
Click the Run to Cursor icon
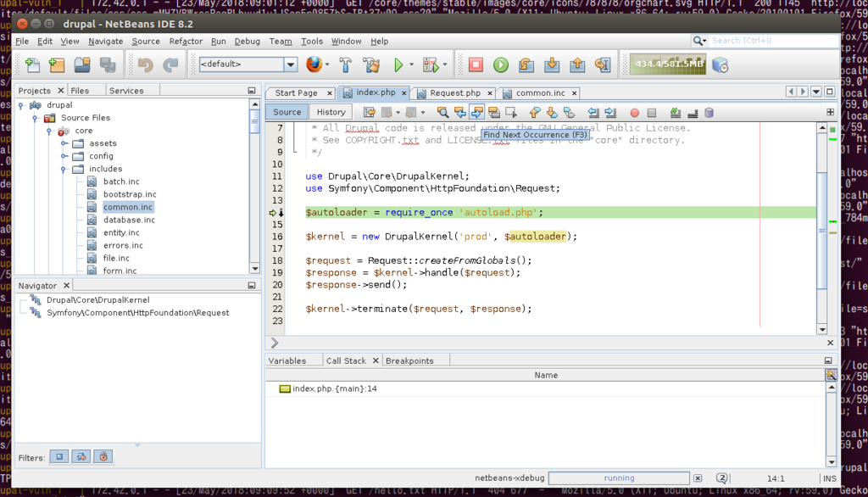tap(603, 64)
